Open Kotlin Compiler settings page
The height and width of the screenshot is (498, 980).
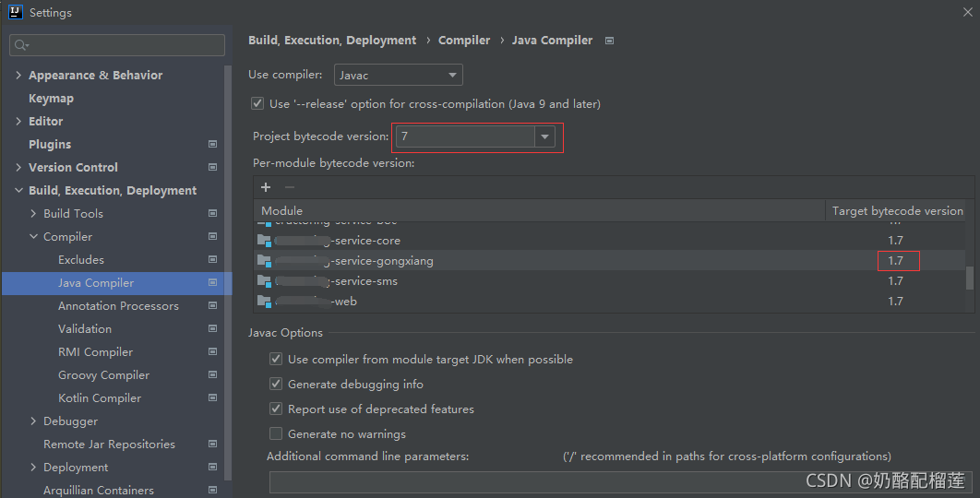point(100,398)
